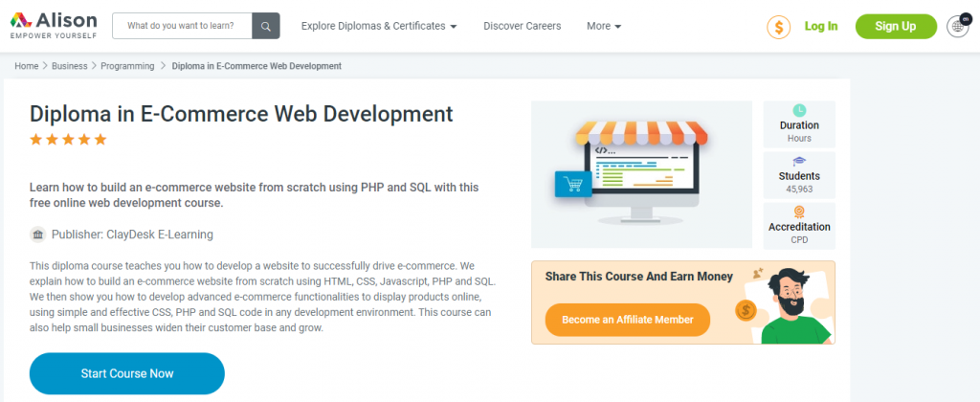Image resolution: width=980 pixels, height=402 pixels.
Task: Go to Programming breadcrumb
Action: [x=127, y=66]
